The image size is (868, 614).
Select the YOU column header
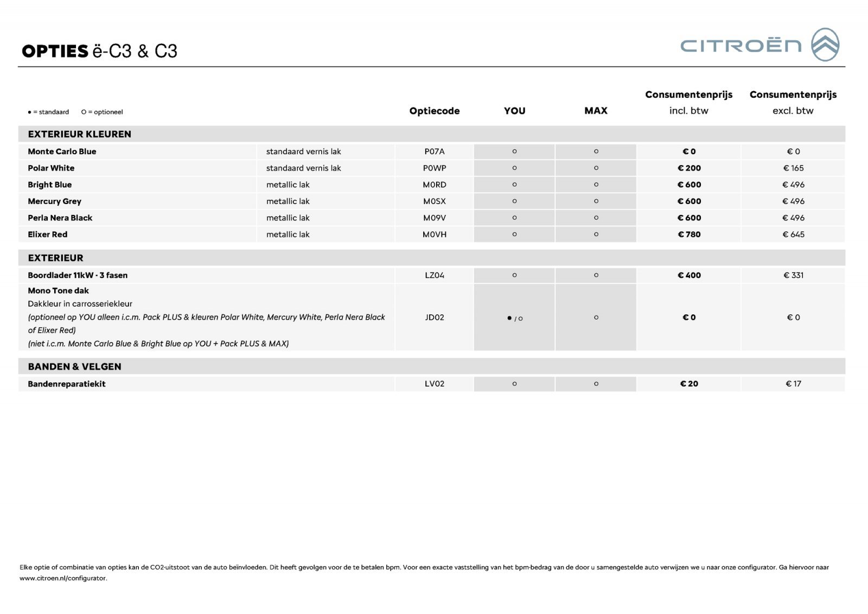click(x=514, y=111)
